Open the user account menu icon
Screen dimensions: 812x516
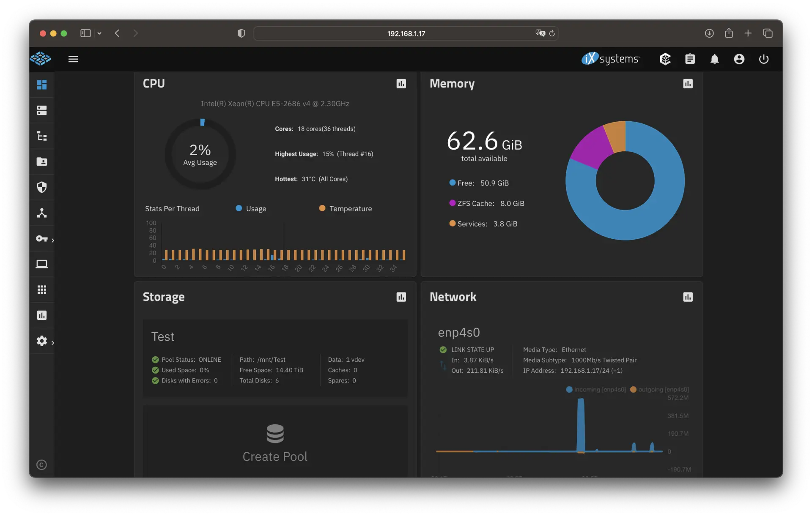pos(739,59)
